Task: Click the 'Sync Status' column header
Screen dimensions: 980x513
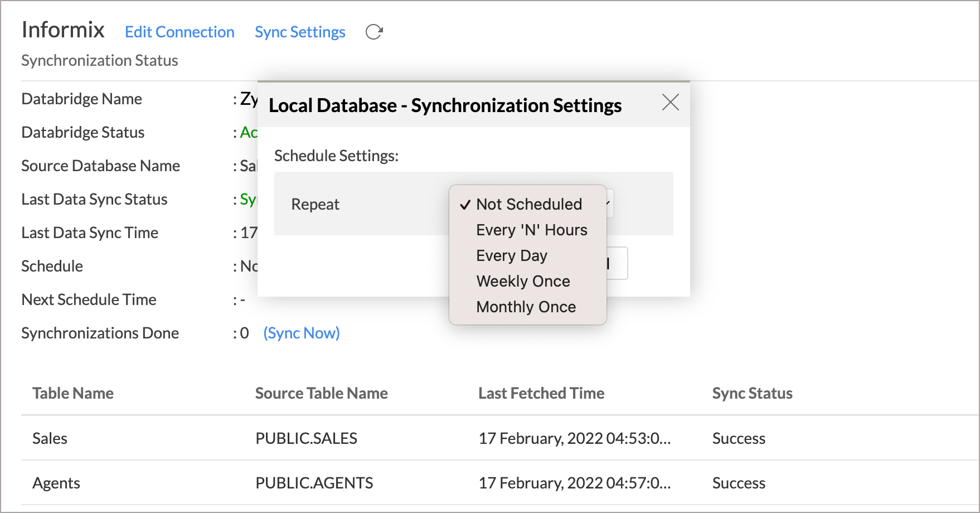Action: tap(752, 393)
